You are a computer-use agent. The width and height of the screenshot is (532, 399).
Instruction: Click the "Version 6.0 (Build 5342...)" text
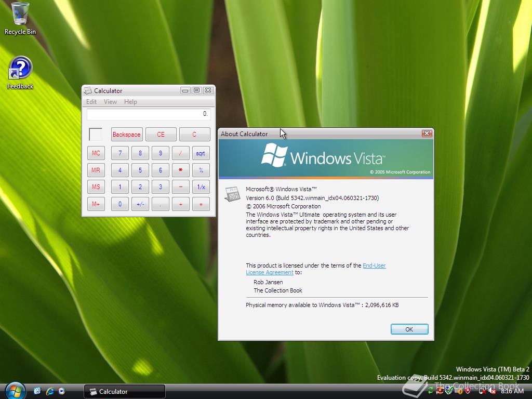312,198
